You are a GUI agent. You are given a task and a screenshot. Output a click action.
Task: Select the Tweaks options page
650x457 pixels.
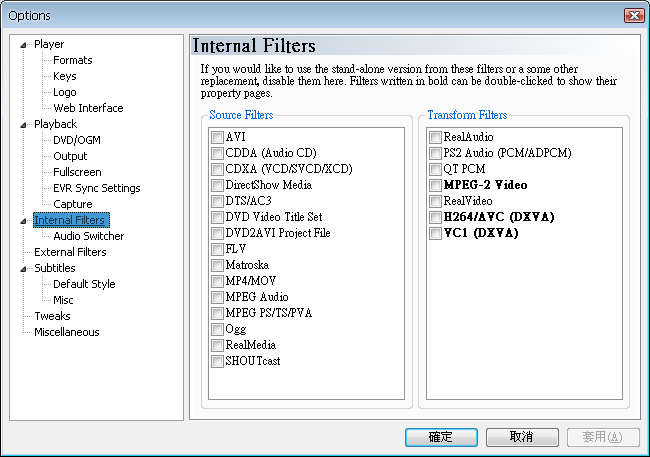click(x=52, y=316)
